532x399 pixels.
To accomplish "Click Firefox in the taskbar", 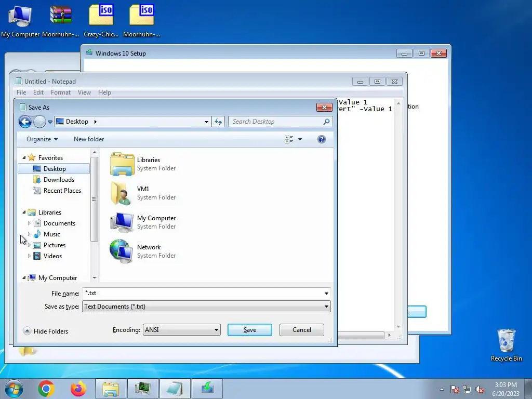I will coord(78,389).
